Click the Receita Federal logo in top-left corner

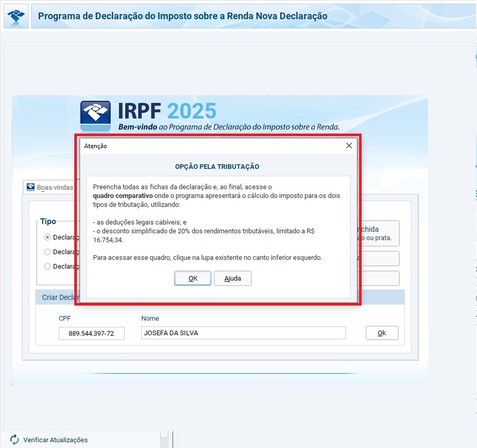coord(15,15)
